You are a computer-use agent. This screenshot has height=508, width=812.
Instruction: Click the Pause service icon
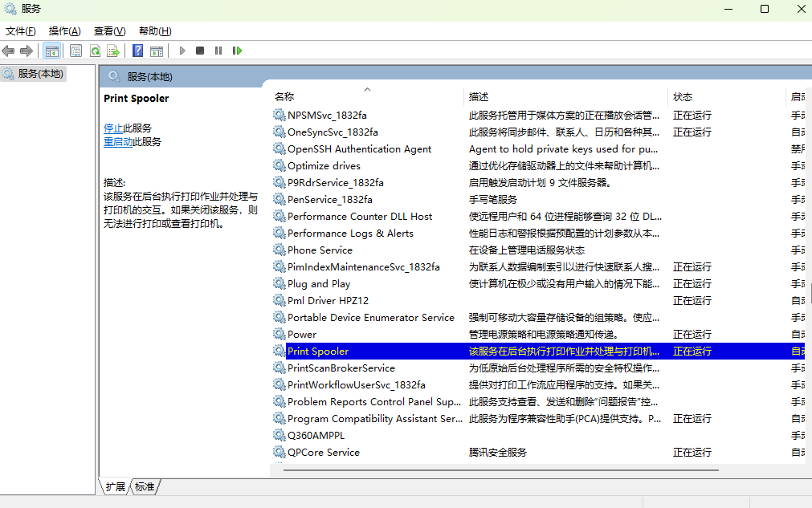[x=218, y=51]
